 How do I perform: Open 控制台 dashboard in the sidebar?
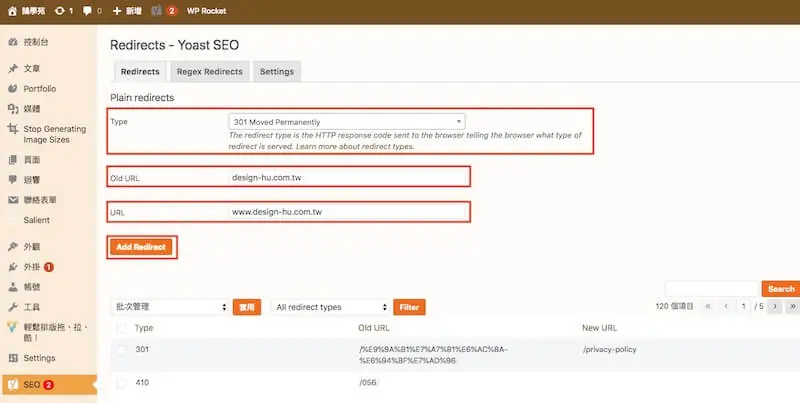point(36,42)
